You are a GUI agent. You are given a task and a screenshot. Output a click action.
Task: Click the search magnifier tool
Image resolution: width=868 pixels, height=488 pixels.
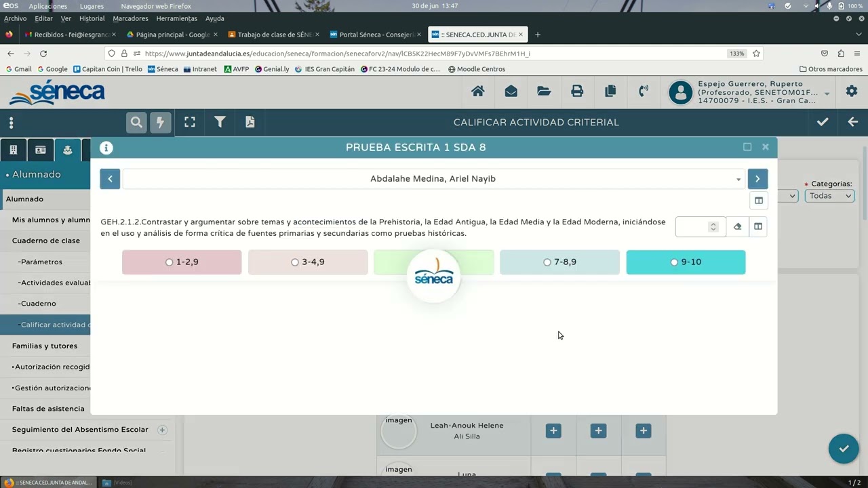136,122
